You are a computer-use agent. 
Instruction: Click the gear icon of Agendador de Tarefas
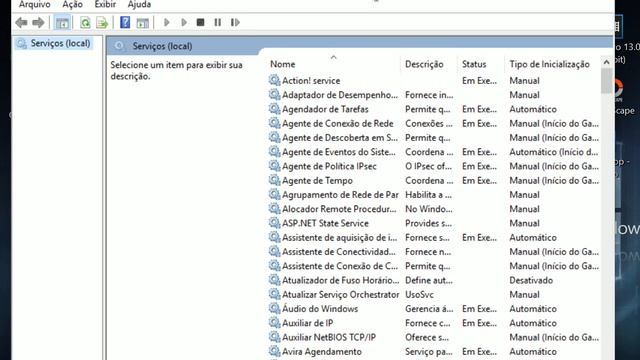[274, 109]
